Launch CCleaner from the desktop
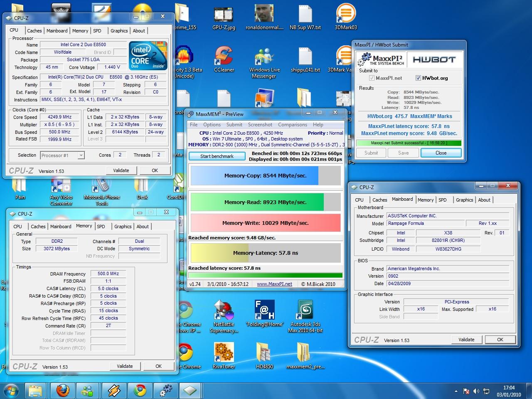Image resolution: width=532 pixels, height=399 pixels. point(224,59)
